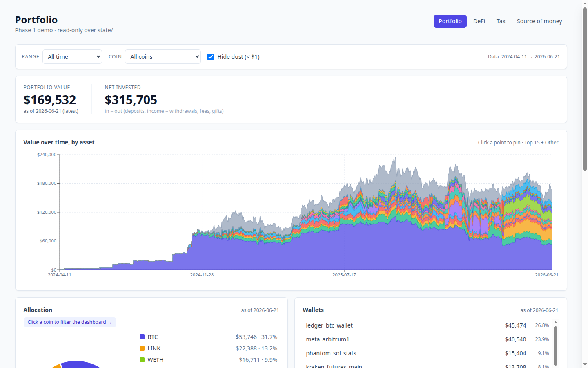Click the 23.9% wallet share
The image size is (588, 368).
[542, 339]
